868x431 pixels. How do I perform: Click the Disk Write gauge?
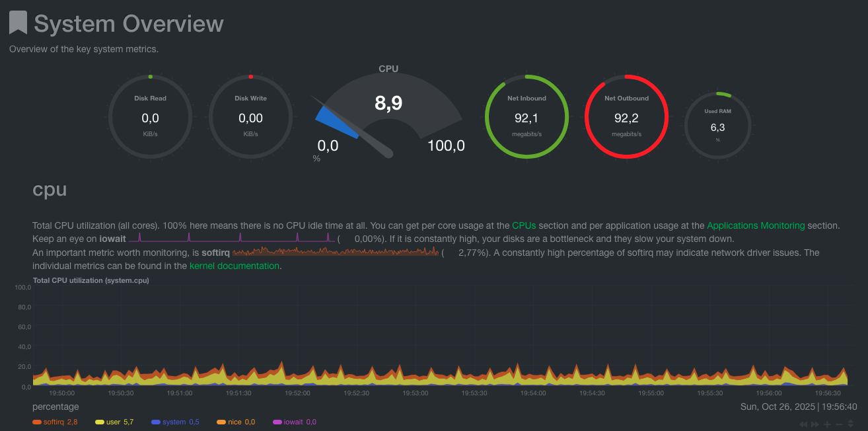click(x=250, y=117)
